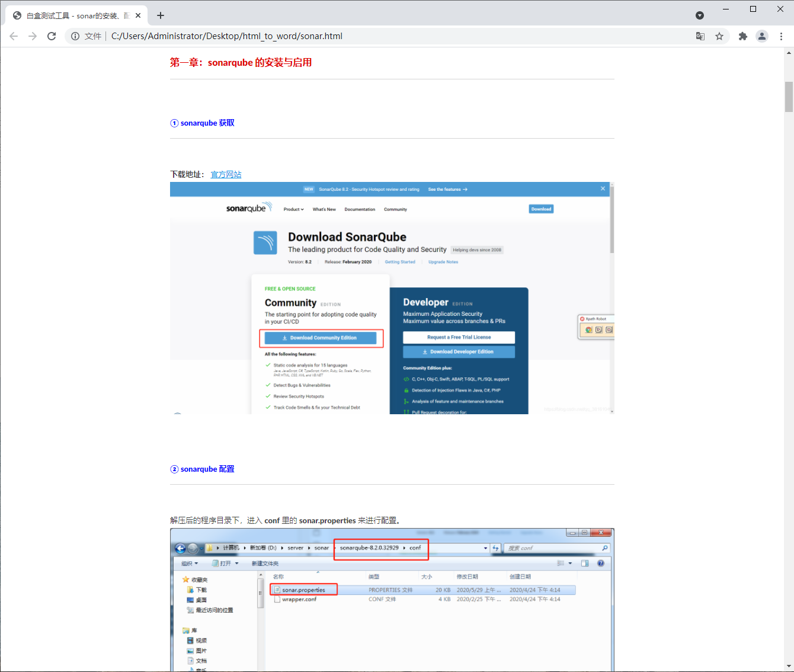
Task: Open the 官方网站 hyperlink
Action: [x=226, y=174]
